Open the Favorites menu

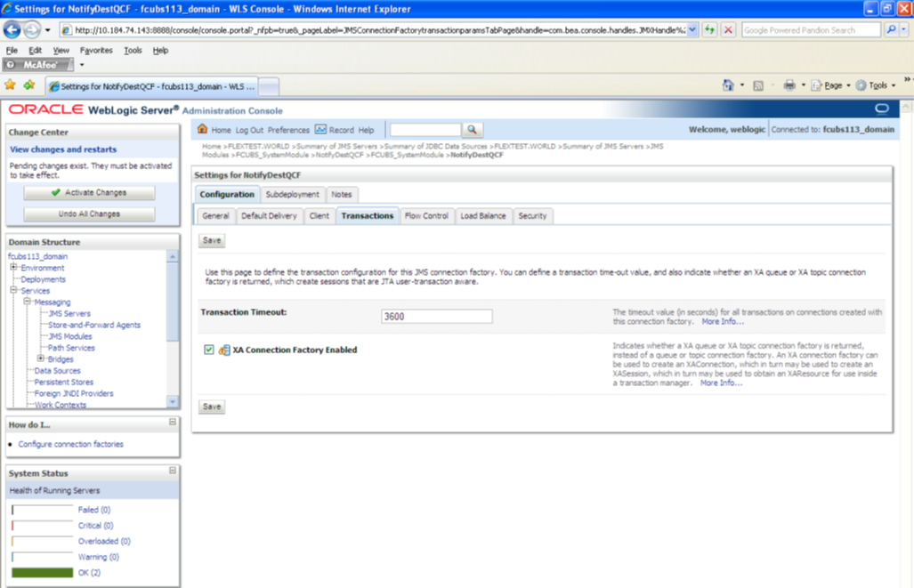click(96, 50)
